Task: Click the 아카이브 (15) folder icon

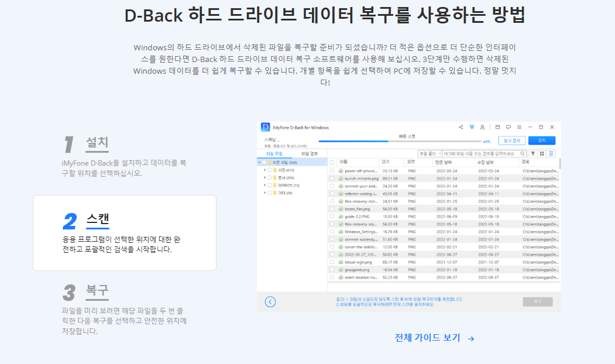Action: [275, 185]
